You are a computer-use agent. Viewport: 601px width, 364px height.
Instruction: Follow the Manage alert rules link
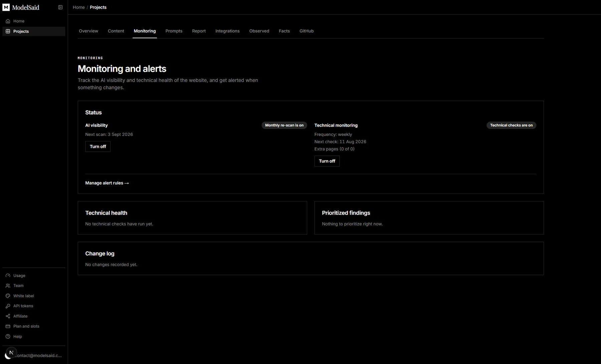[x=107, y=183]
